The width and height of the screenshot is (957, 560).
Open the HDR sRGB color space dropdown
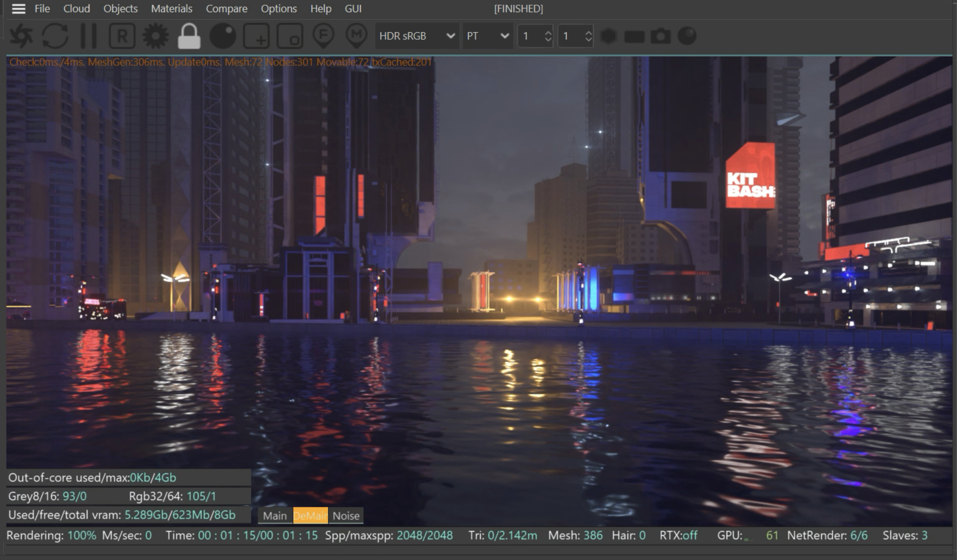coord(416,36)
